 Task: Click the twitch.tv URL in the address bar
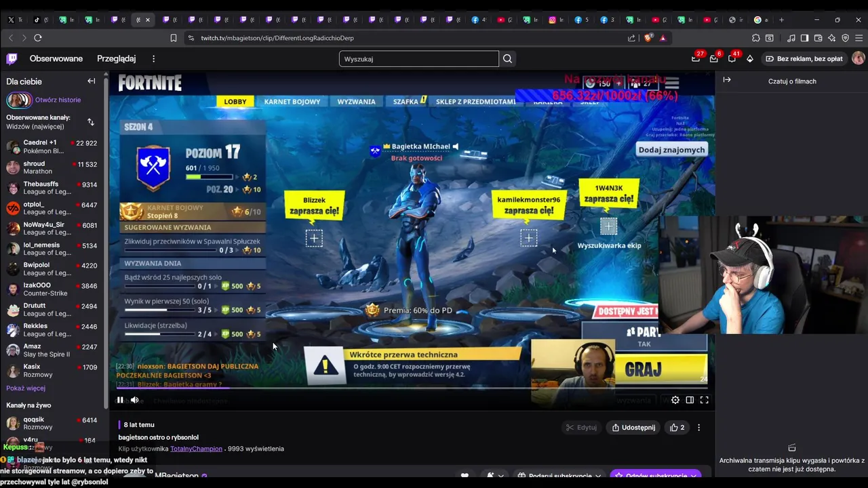[x=277, y=38]
